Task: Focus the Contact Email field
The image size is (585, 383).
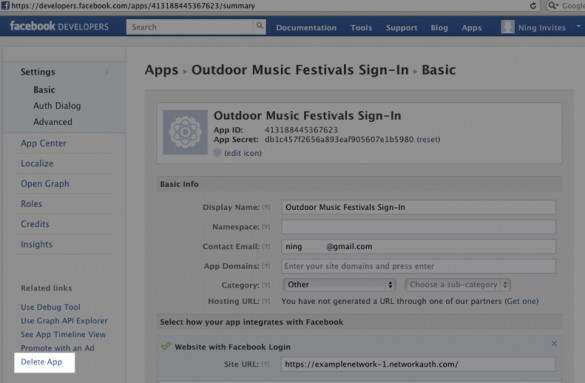Action: pyautogui.click(x=419, y=247)
